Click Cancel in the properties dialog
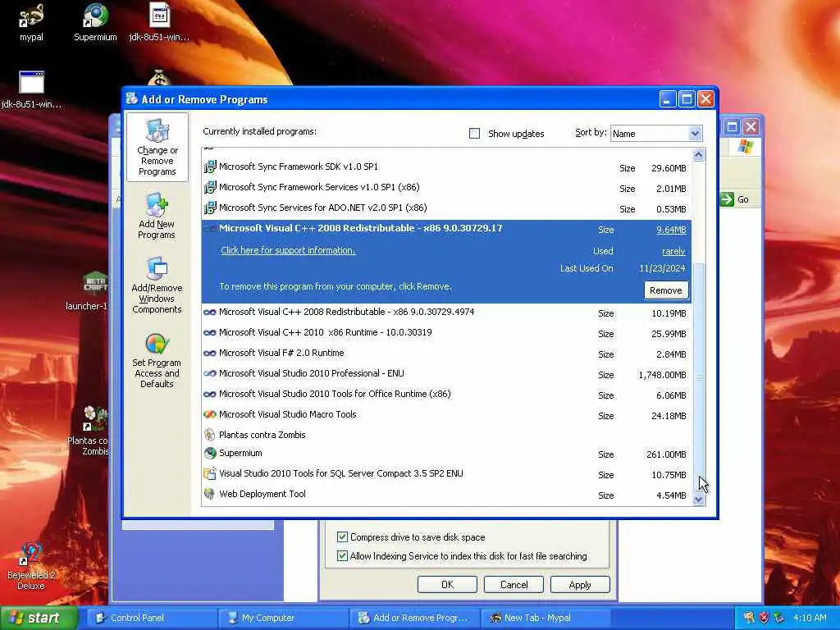The width and height of the screenshot is (840, 630). point(514,584)
